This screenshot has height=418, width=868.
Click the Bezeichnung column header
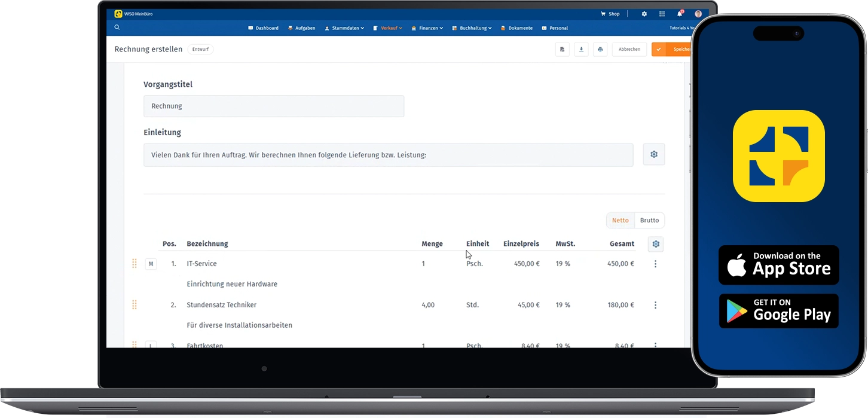[x=207, y=244]
